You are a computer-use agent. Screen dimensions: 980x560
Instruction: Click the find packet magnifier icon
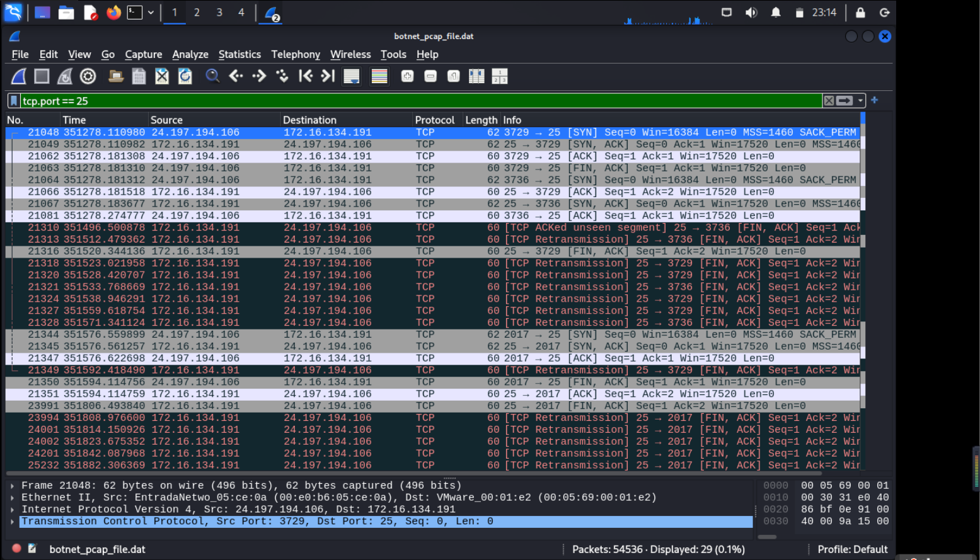pyautogui.click(x=213, y=77)
